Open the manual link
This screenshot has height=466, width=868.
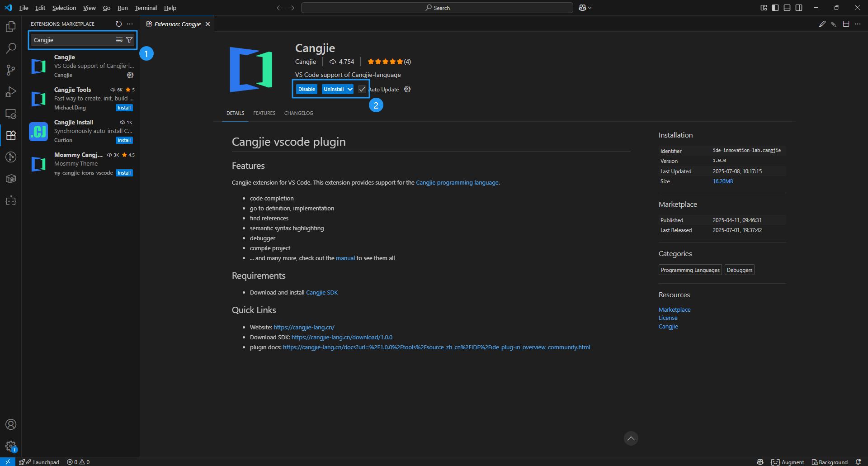[x=345, y=258]
